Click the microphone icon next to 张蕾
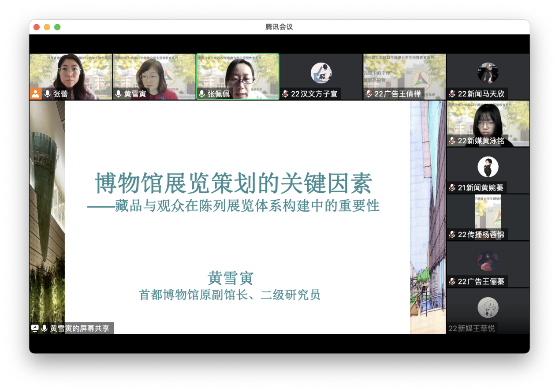 click(x=47, y=94)
